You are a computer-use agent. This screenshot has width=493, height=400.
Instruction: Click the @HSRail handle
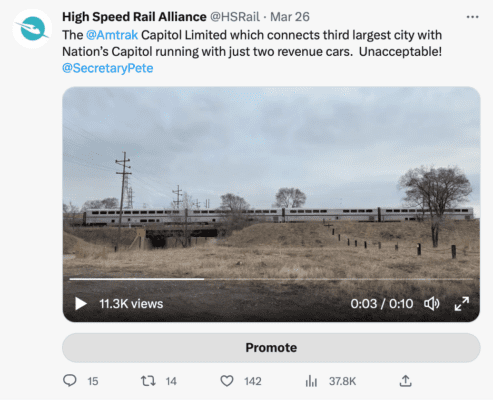tap(235, 17)
